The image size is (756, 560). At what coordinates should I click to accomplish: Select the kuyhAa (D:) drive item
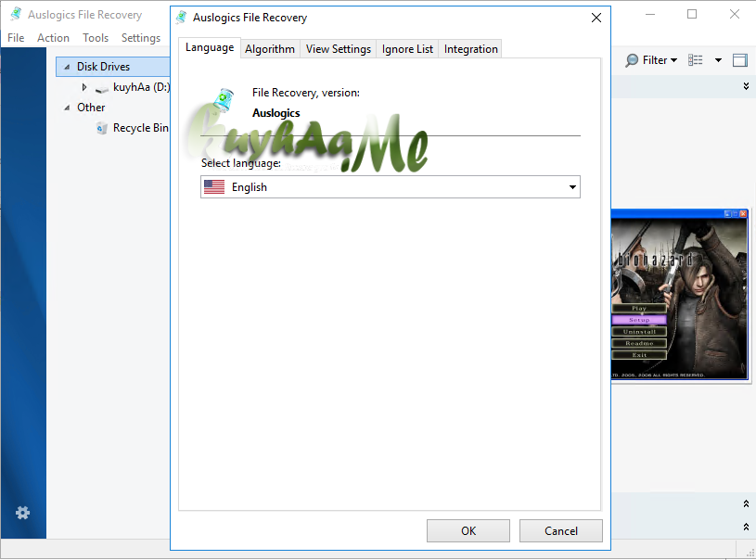click(x=141, y=87)
